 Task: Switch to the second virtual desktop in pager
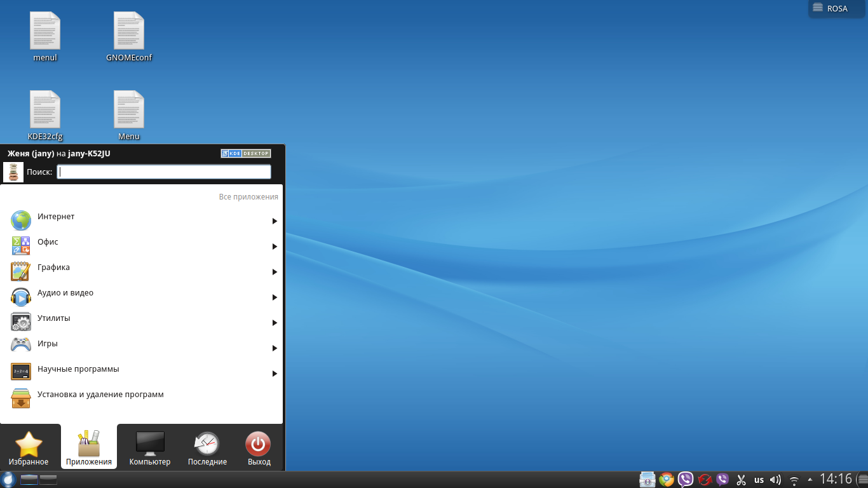[x=48, y=480]
